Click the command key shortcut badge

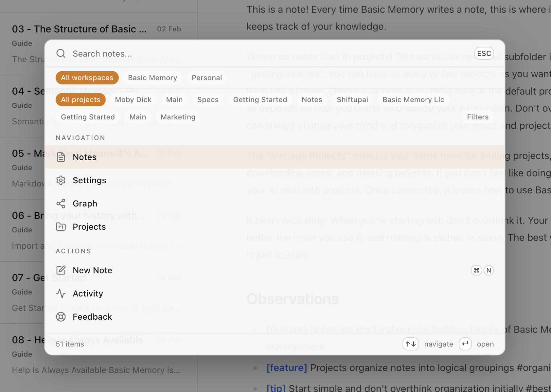[x=476, y=270]
